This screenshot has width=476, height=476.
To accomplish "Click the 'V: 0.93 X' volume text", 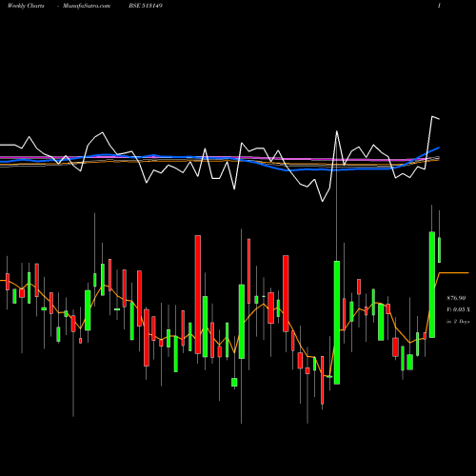I will (458, 309).
